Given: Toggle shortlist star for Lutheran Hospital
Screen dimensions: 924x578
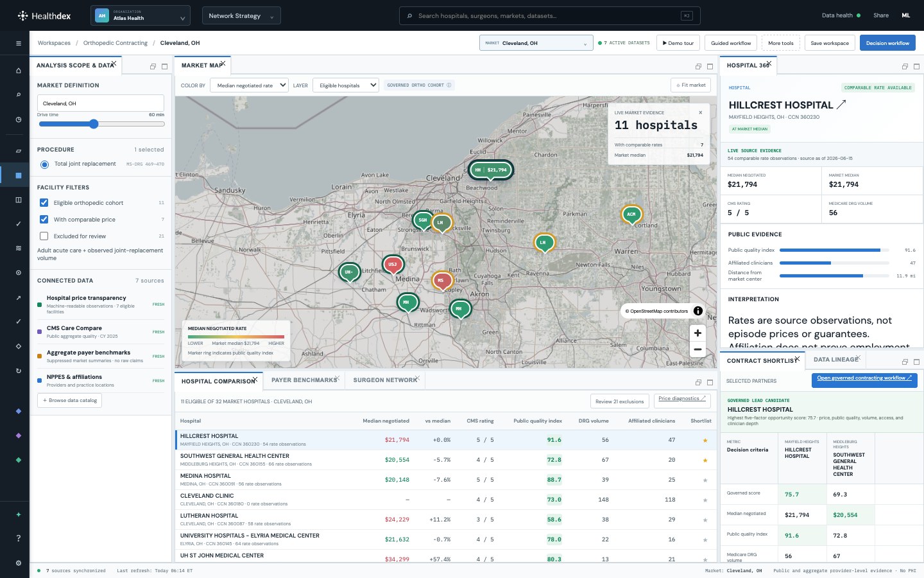Looking at the screenshot, I should [x=705, y=520].
